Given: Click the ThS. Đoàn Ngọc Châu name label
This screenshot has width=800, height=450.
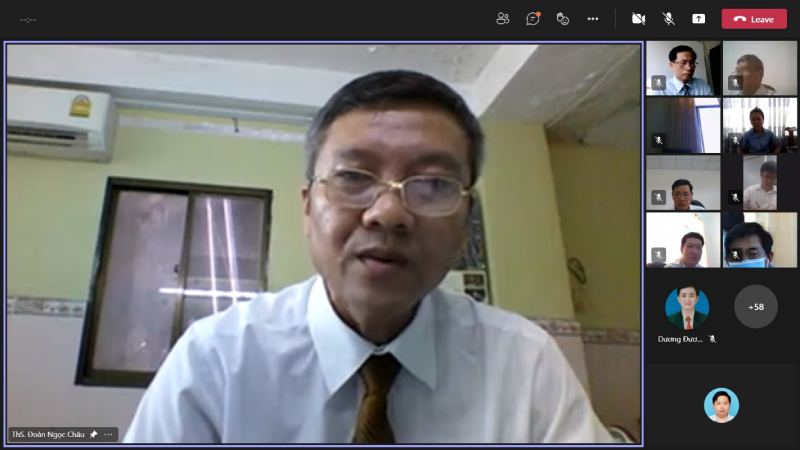Looking at the screenshot, I should [47, 435].
